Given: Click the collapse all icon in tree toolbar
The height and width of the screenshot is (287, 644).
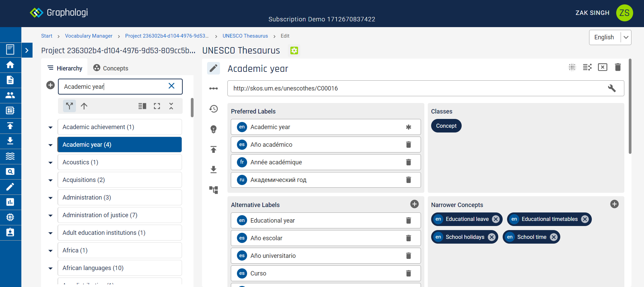Looking at the screenshot, I should pyautogui.click(x=171, y=106).
